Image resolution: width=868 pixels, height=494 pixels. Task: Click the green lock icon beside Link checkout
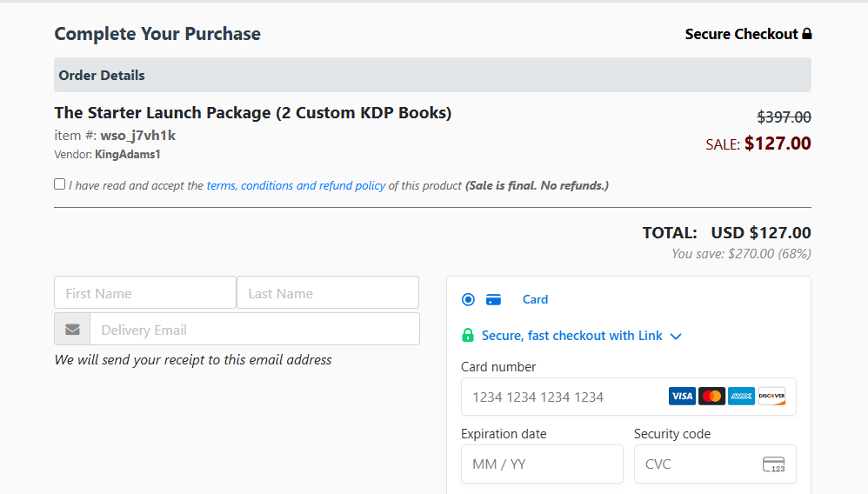coord(468,335)
